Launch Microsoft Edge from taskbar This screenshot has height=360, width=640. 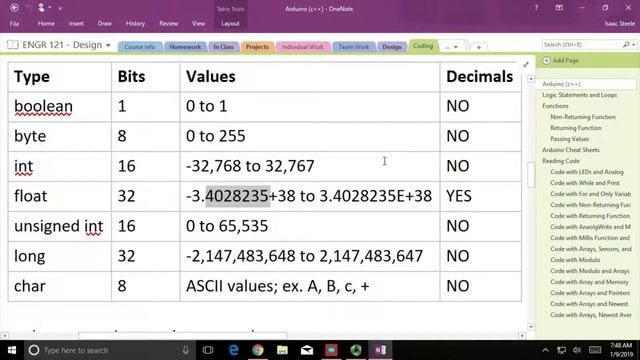(x=233, y=350)
